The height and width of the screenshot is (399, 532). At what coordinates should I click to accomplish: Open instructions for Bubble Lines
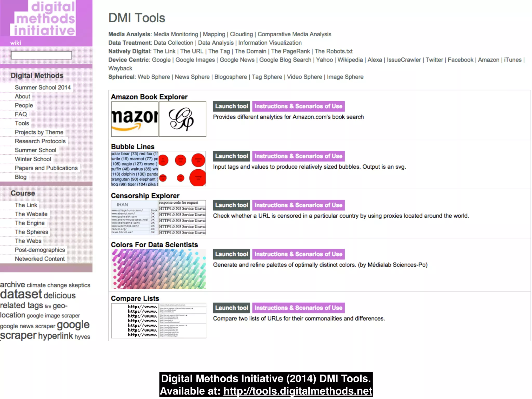[298, 156]
